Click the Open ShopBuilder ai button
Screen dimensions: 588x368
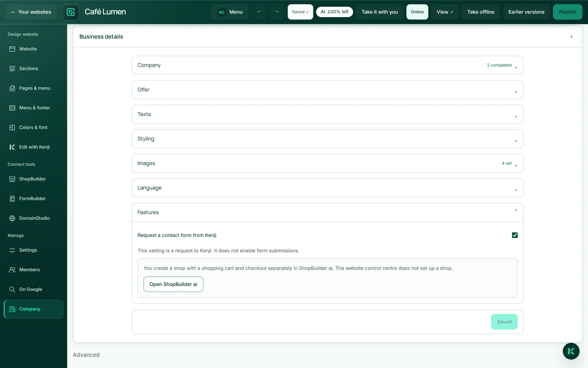click(x=173, y=284)
